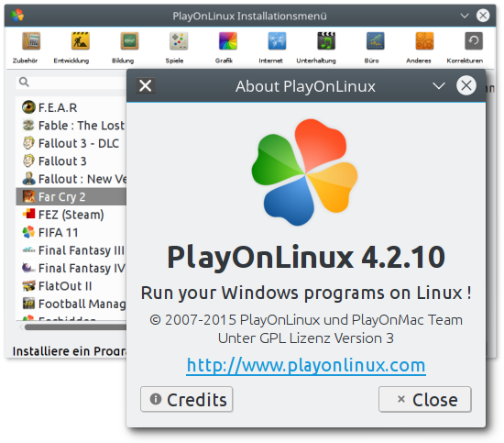Select FIFA 11 entry
504x443 pixels.
(71, 232)
